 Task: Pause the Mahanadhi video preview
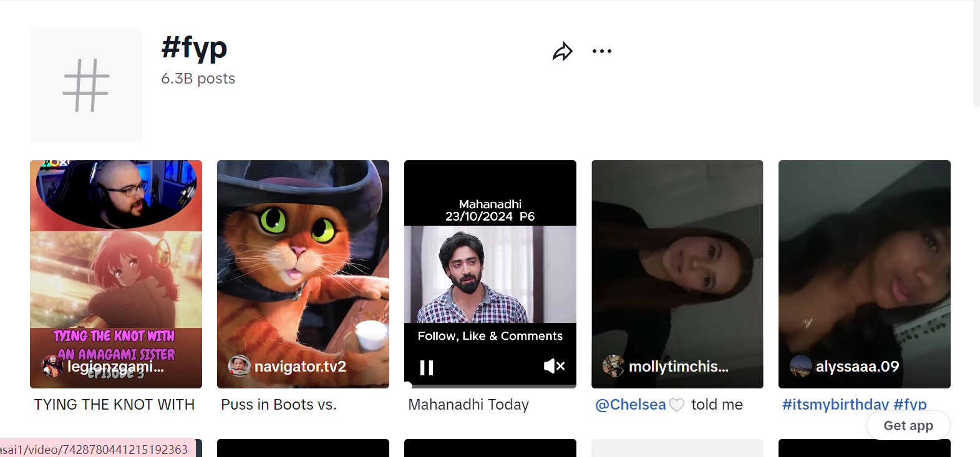[427, 367]
